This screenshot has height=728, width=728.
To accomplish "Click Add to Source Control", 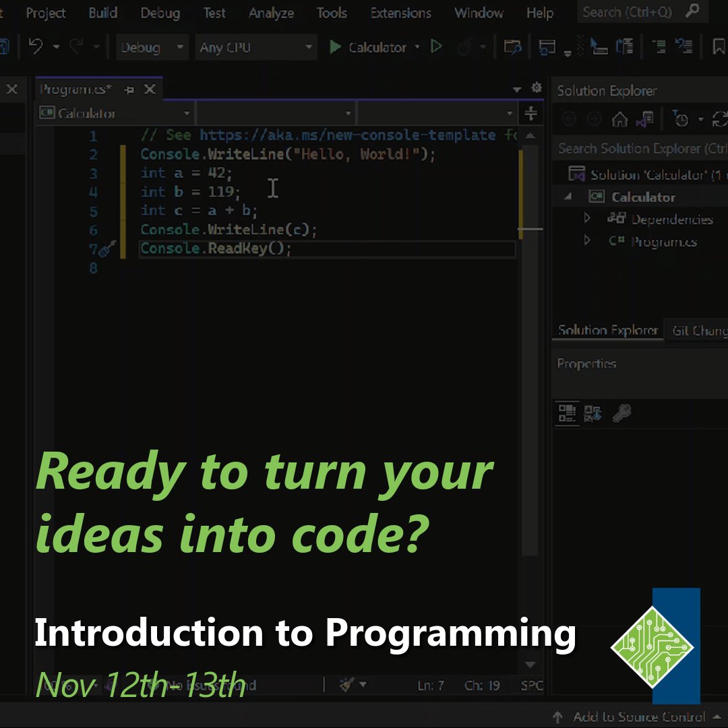I will click(639, 717).
